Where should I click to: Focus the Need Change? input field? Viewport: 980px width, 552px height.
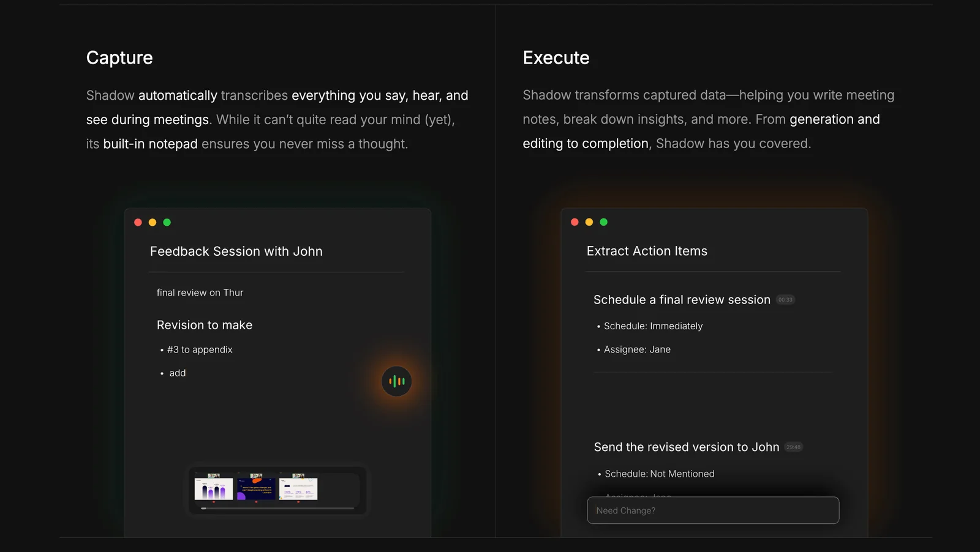tap(713, 510)
